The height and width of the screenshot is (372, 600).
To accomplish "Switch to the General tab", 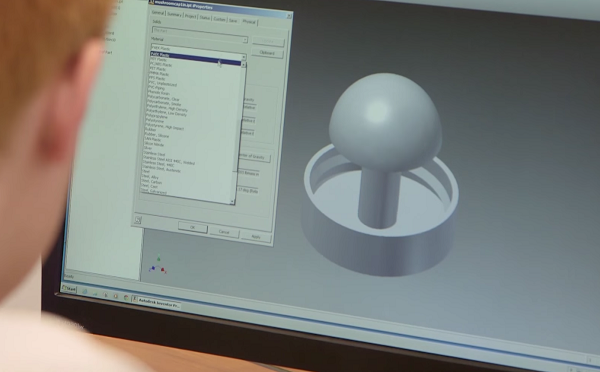I will tap(158, 13).
